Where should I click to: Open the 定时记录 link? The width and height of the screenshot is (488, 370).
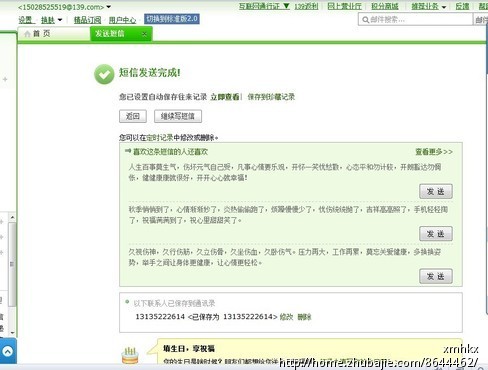tap(160, 138)
